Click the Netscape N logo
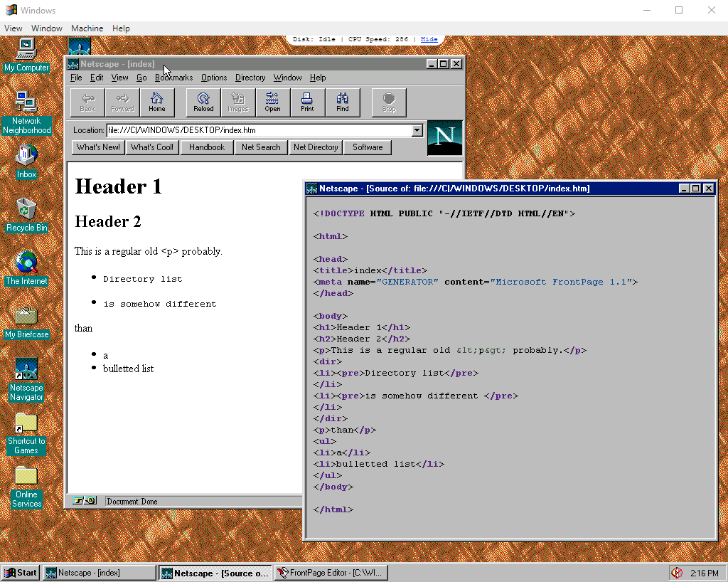This screenshot has height=582, width=728. tap(445, 137)
